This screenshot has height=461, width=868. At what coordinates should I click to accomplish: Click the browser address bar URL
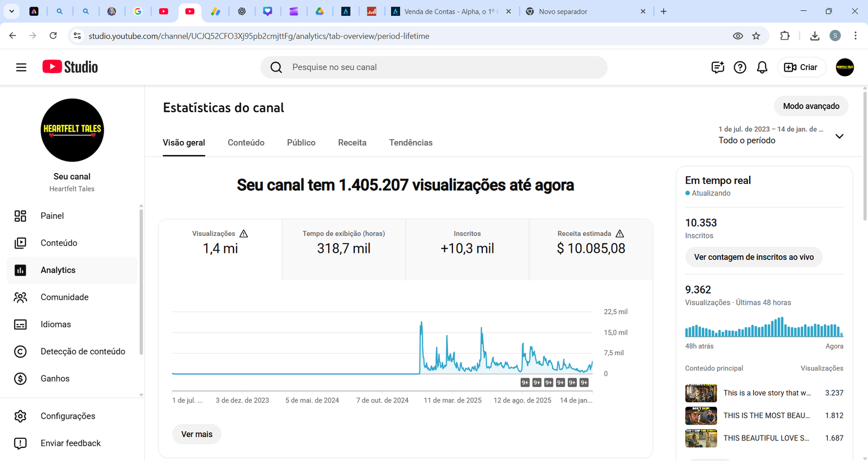pos(259,36)
